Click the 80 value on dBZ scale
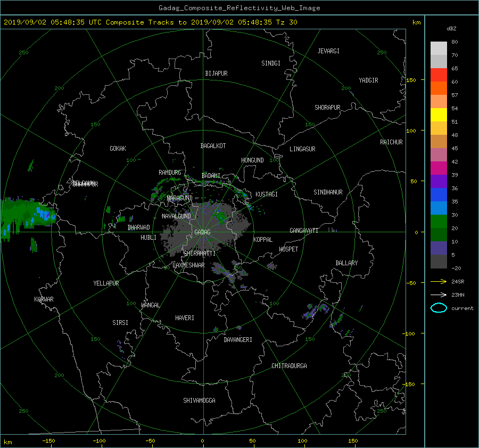This screenshot has width=479, height=448. pos(455,42)
